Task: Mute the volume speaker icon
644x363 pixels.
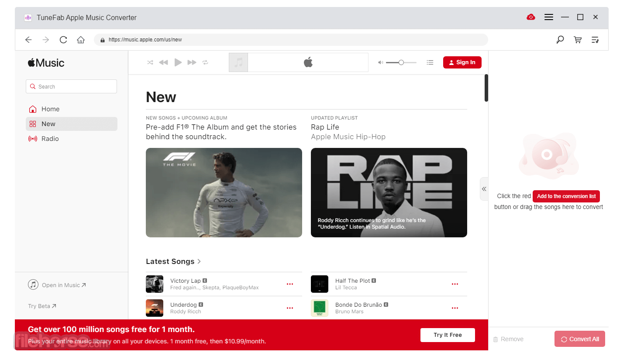Action: (x=380, y=62)
